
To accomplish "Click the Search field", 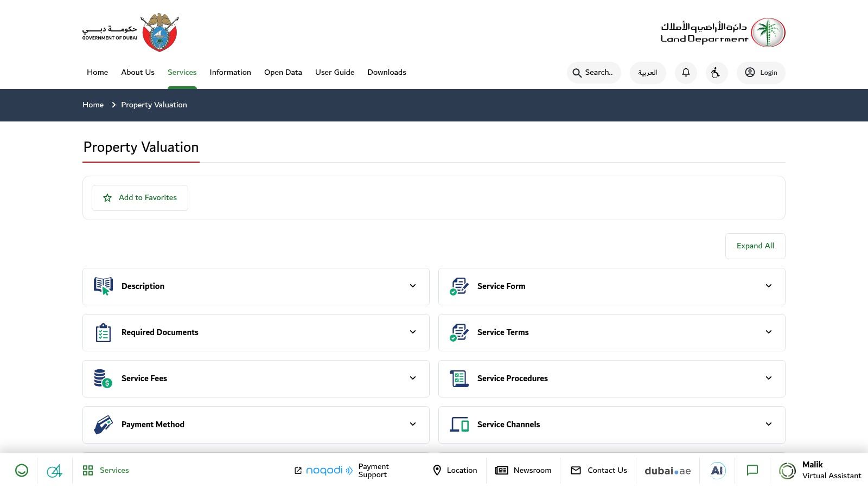I will pos(593,73).
